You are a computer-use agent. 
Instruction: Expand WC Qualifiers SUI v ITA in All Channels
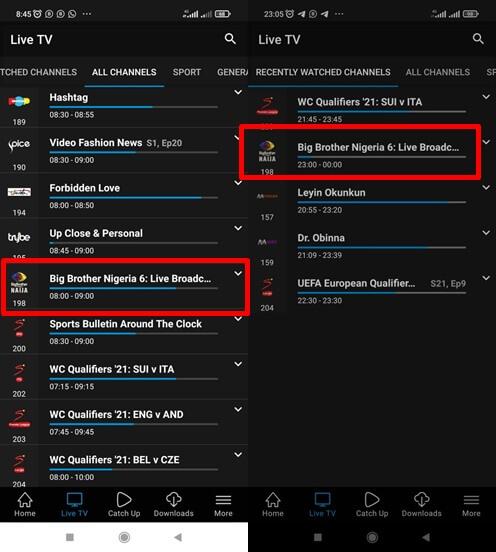(x=238, y=364)
